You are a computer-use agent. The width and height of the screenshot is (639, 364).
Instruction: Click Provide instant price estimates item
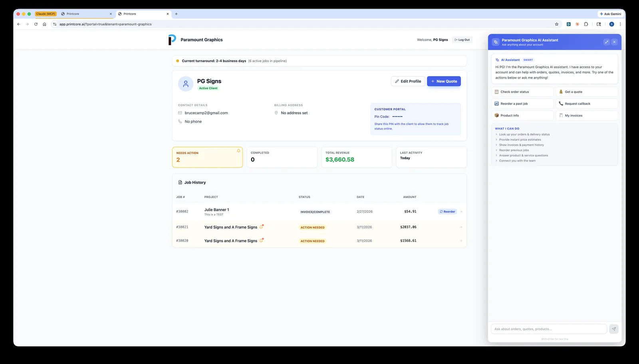point(520,140)
